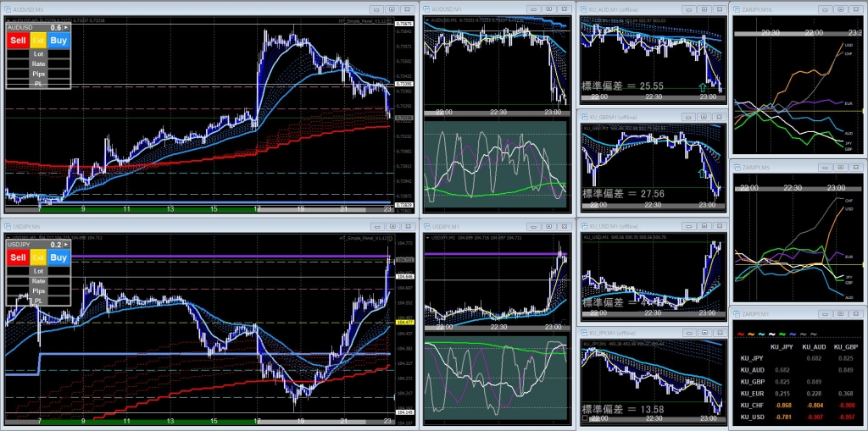Click the KU_JPY,M1 offline chart window icon
The image size is (868, 431).
583,333
